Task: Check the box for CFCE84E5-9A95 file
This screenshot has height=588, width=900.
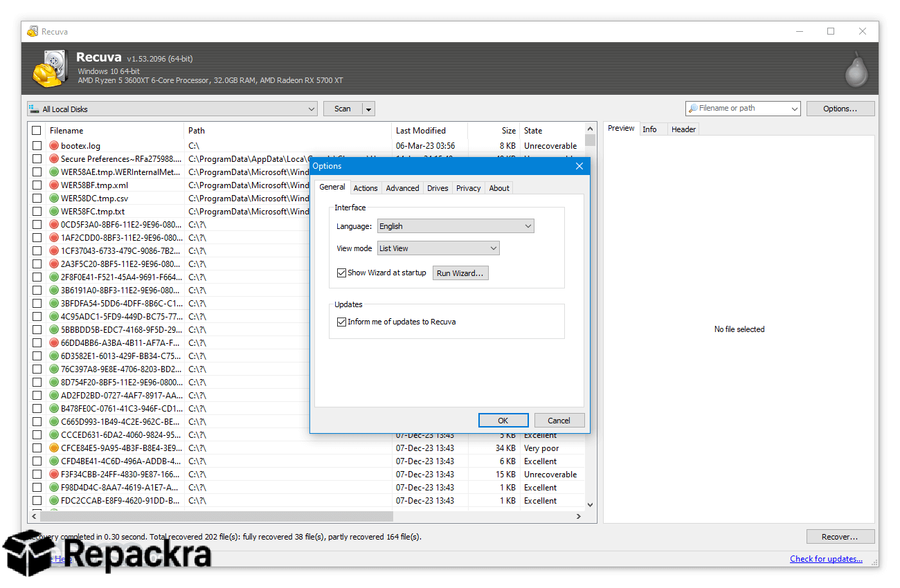Action: 37,448
